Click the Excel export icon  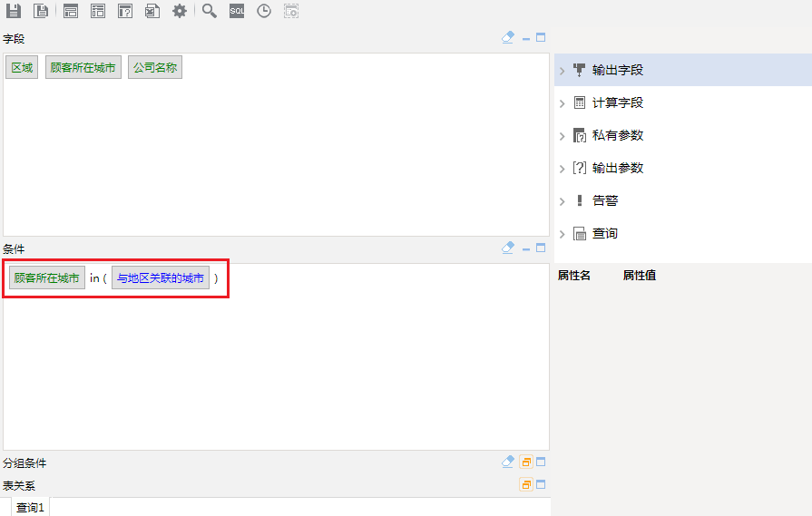click(152, 11)
